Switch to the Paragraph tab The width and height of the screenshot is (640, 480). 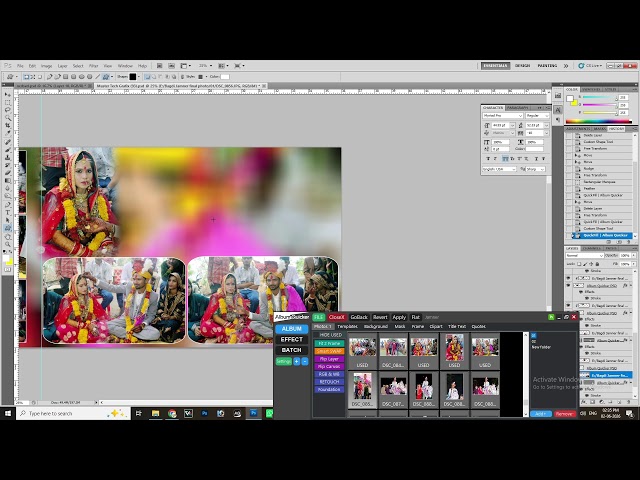518,108
